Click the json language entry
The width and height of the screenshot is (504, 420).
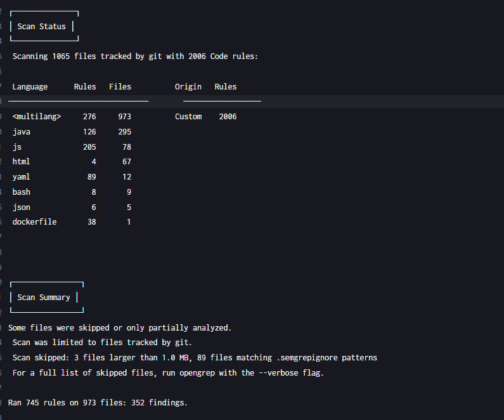[x=22, y=207]
